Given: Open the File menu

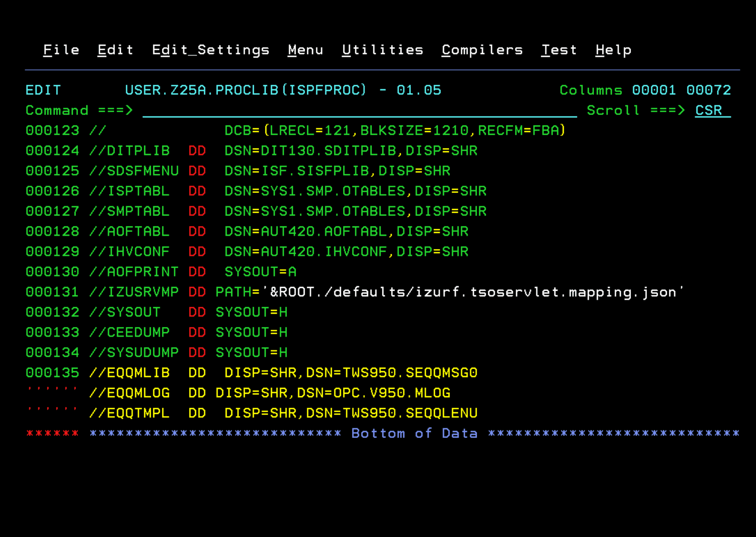Looking at the screenshot, I should click(60, 49).
